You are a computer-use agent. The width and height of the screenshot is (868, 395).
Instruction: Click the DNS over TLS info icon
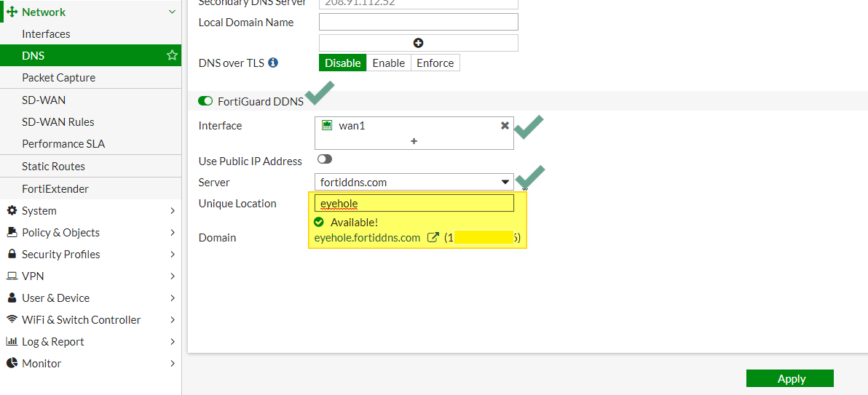(x=272, y=63)
